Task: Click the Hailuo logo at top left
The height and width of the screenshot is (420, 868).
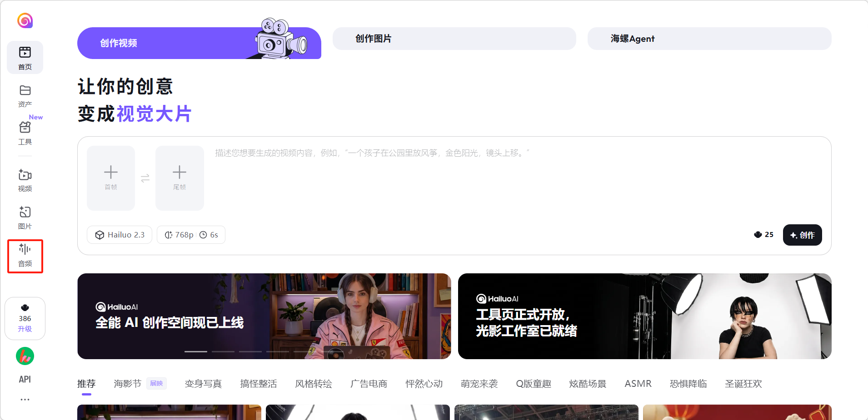Action: (25, 20)
